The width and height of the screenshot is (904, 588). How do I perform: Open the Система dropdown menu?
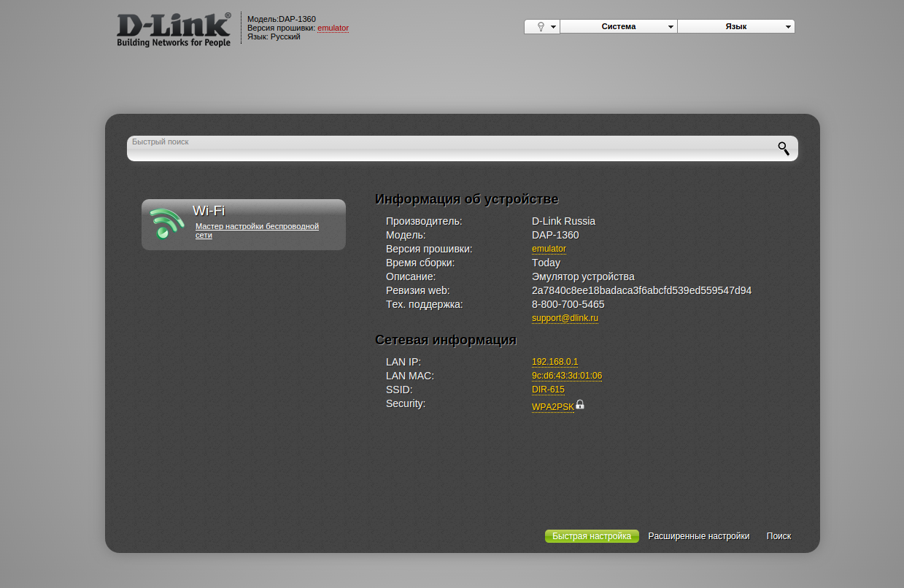point(619,26)
